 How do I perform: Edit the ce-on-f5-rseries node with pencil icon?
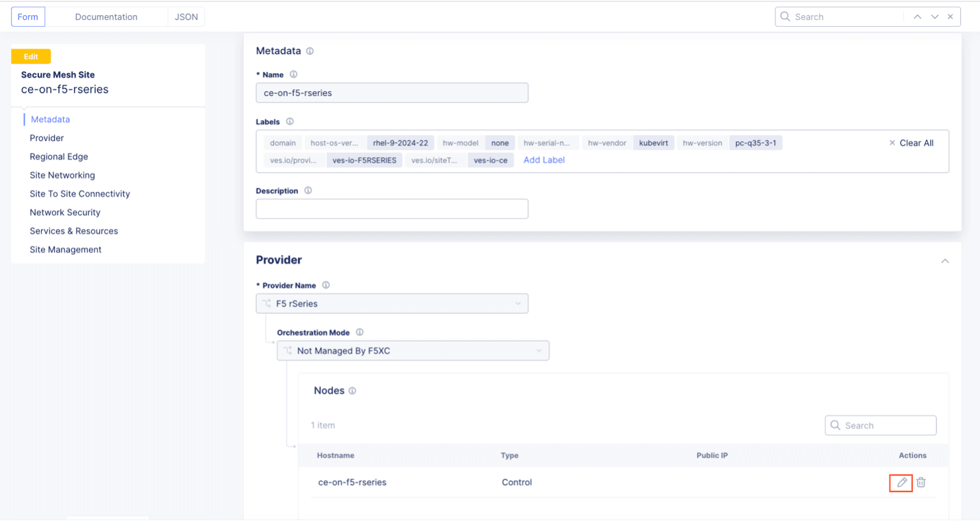tap(902, 483)
